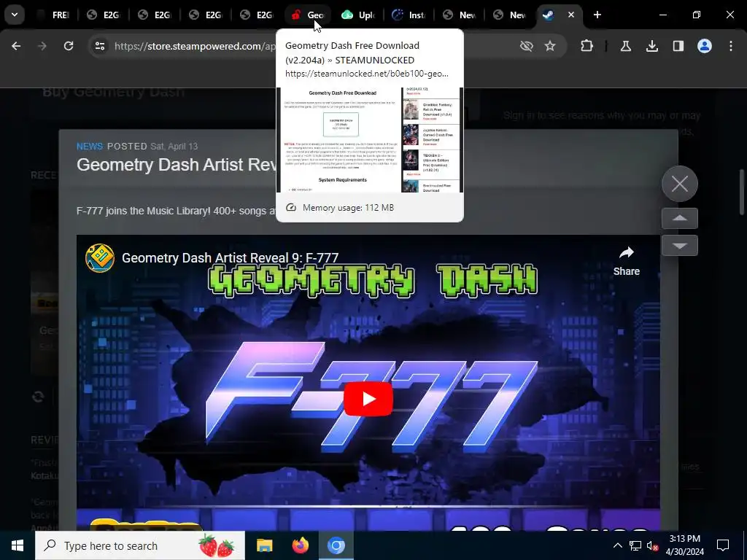Open network status tray icon
This screenshot has height=560, width=747.
[635, 545]
